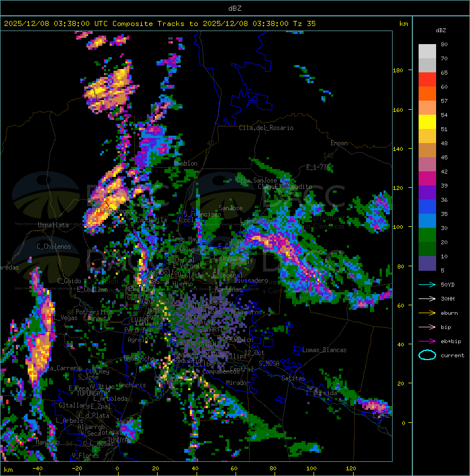Click the 120 km horizontal axis tick

[351, 469]
